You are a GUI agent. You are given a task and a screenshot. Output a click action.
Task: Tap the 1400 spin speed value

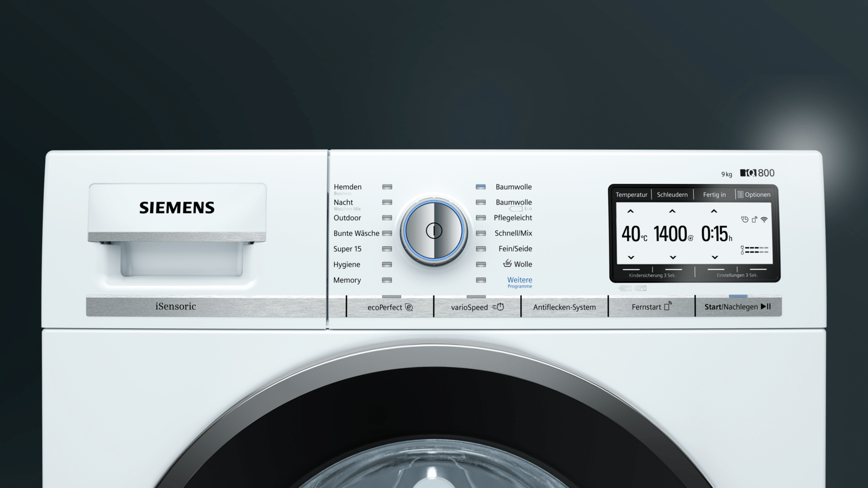pyautogui.click(x=671, y=234)
